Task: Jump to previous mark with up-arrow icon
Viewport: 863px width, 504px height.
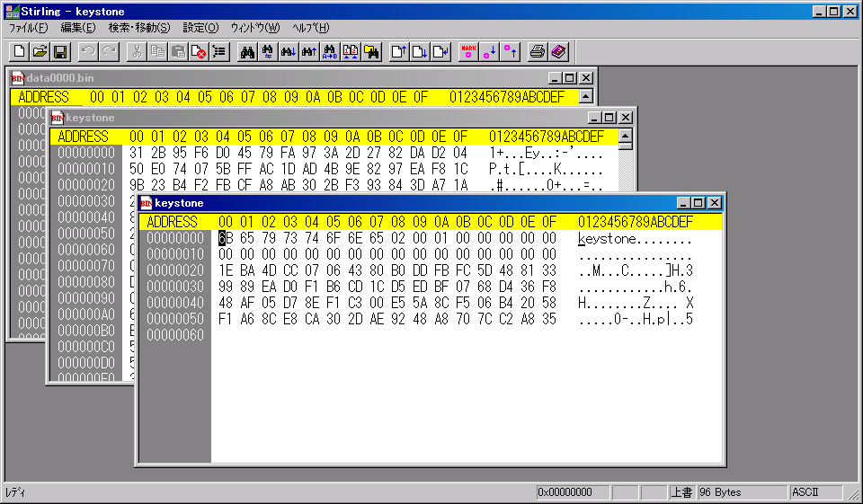Action: coord(511,52)
